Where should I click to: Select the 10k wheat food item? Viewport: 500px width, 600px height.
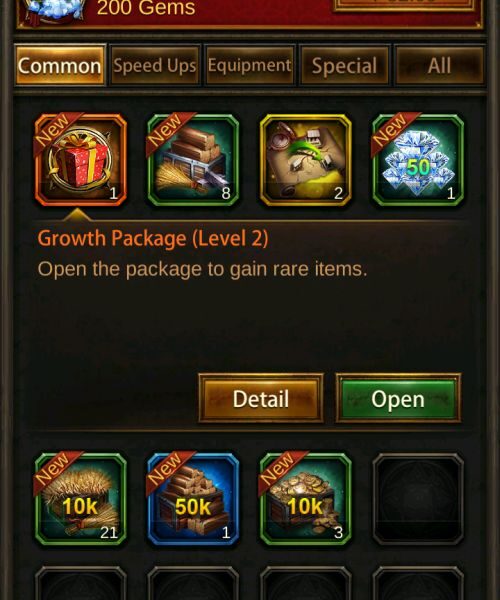pos(81,499)
